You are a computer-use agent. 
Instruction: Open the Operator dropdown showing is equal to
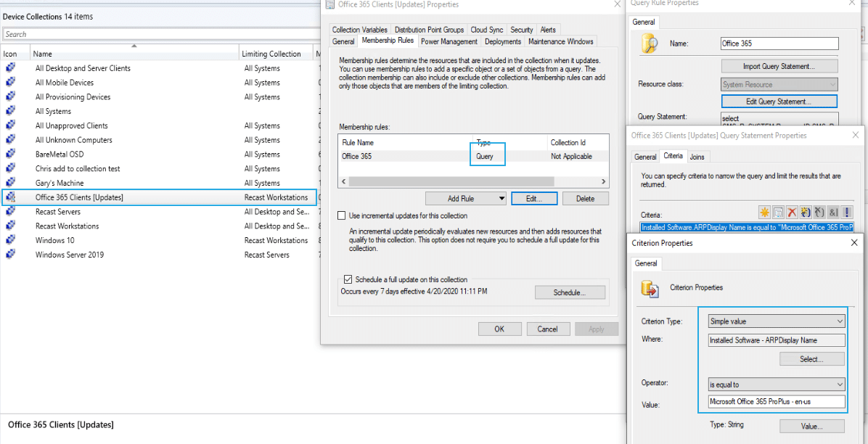tap(841, 384)
